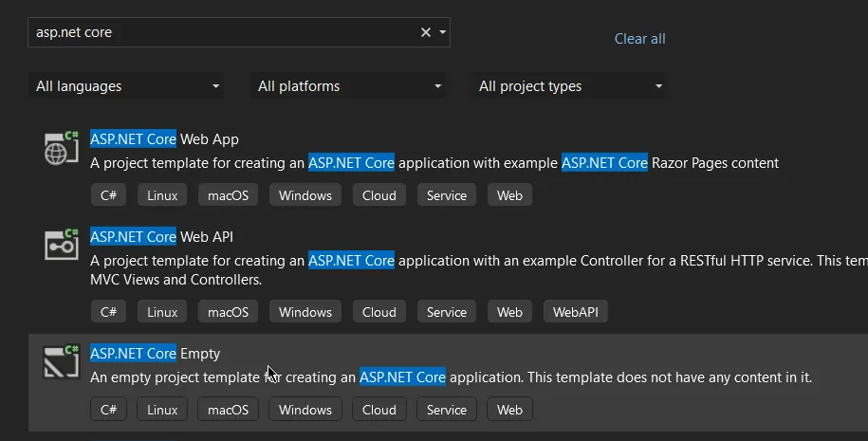Expand the search history dropdown arrow
Viewport: 868px width, 441px height.
tap(442, 32)
